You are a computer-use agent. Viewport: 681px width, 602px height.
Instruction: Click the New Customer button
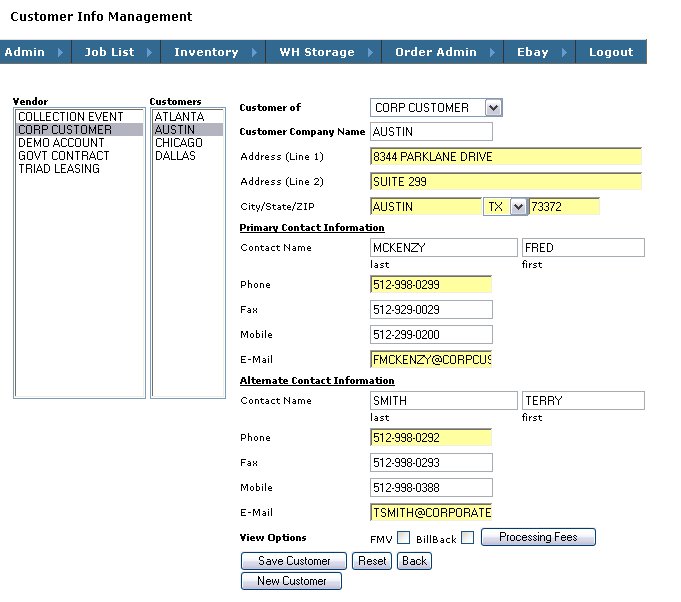coord(291,581)
